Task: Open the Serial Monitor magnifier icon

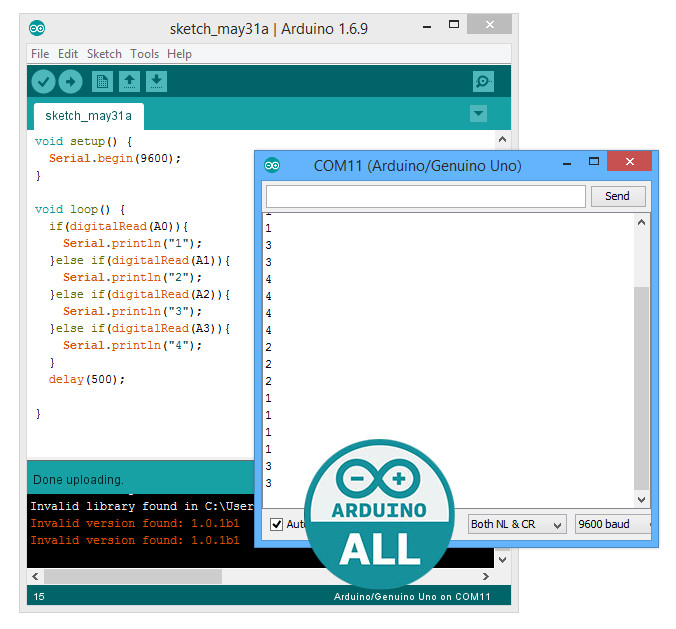Action: [x=483, y=81]
